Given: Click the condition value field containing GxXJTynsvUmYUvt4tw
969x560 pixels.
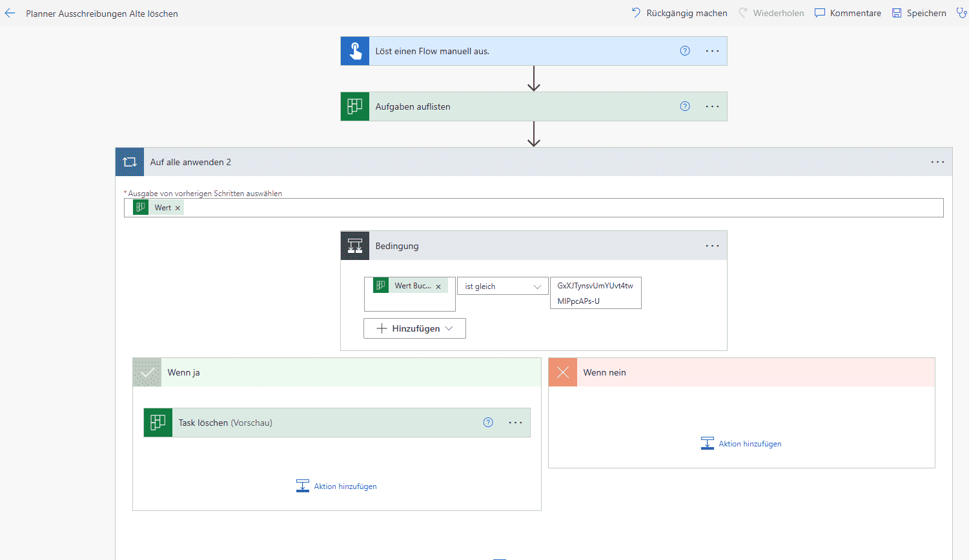Looking at the screenshot, I should 595,292.
